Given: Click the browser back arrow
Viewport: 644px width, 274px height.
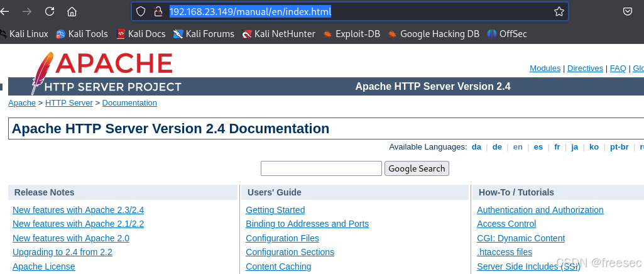Looking at the screenshot, I should point(4,11).
